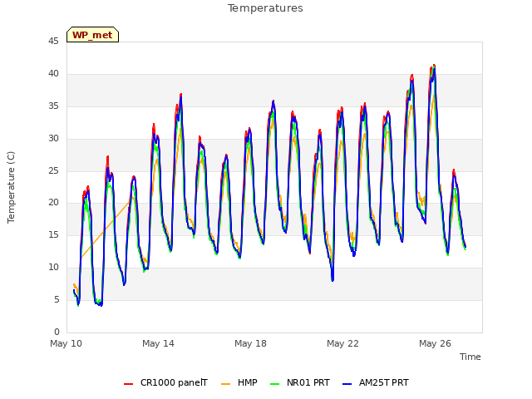Click the 30 y-axis tick label

click(x=53, y=139)
